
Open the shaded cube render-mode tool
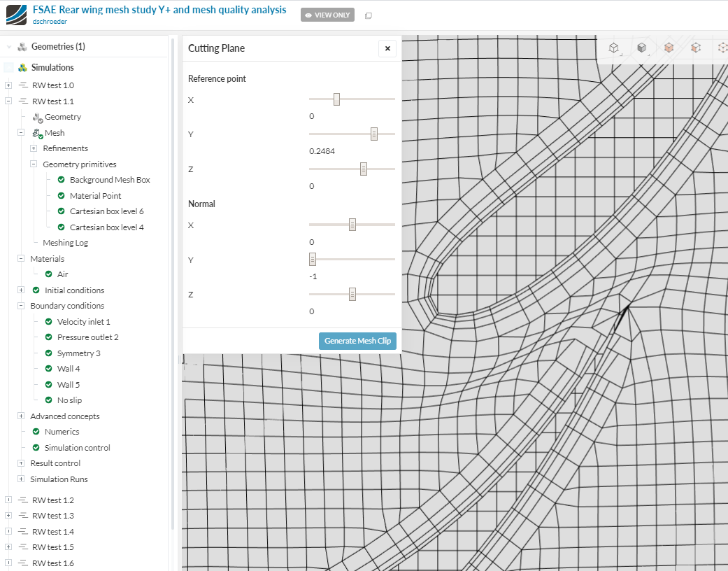pos(641,48)
